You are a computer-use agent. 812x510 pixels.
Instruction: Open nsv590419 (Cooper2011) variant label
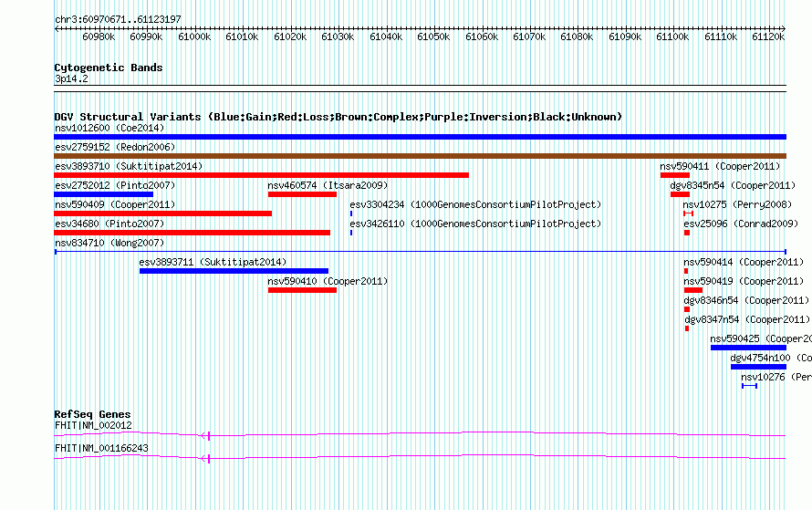[x=744, y=281]
